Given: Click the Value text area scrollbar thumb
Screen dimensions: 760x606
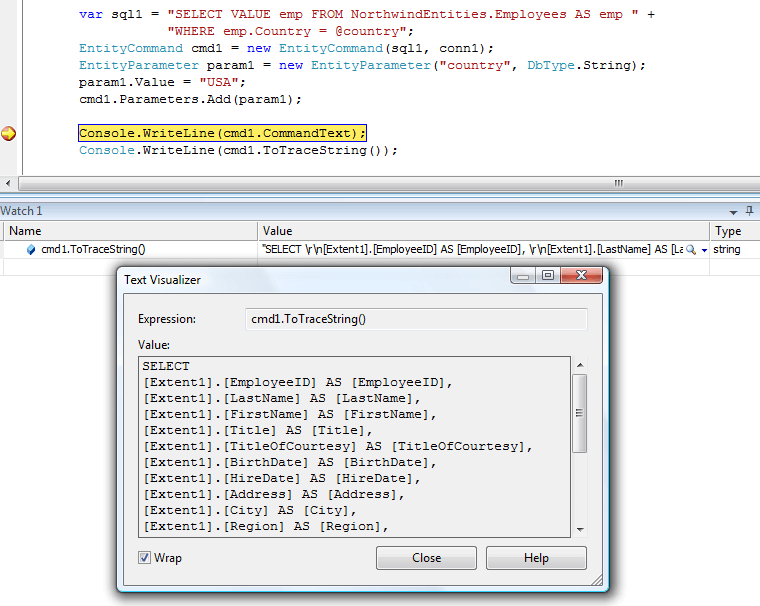Looking at the screenshot, I should 580,413.
